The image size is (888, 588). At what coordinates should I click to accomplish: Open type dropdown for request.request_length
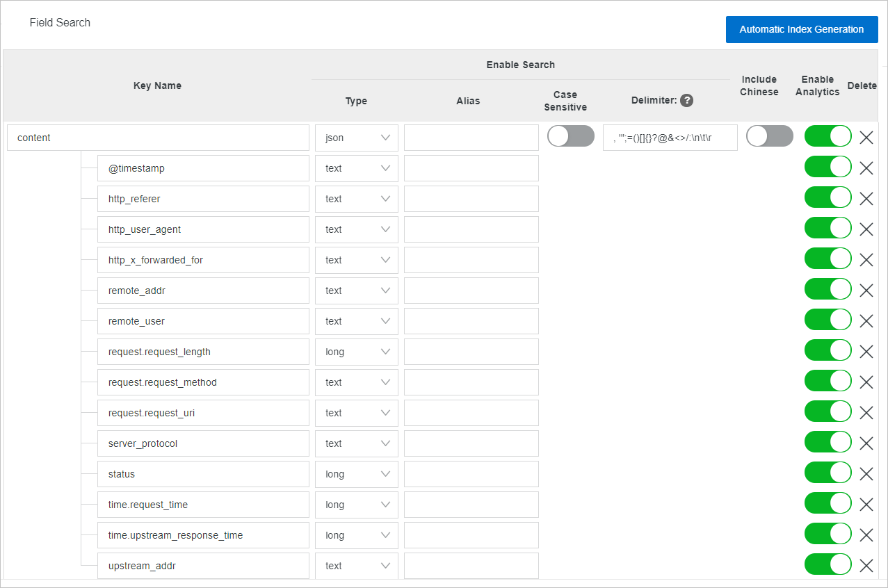pos(357,352)
